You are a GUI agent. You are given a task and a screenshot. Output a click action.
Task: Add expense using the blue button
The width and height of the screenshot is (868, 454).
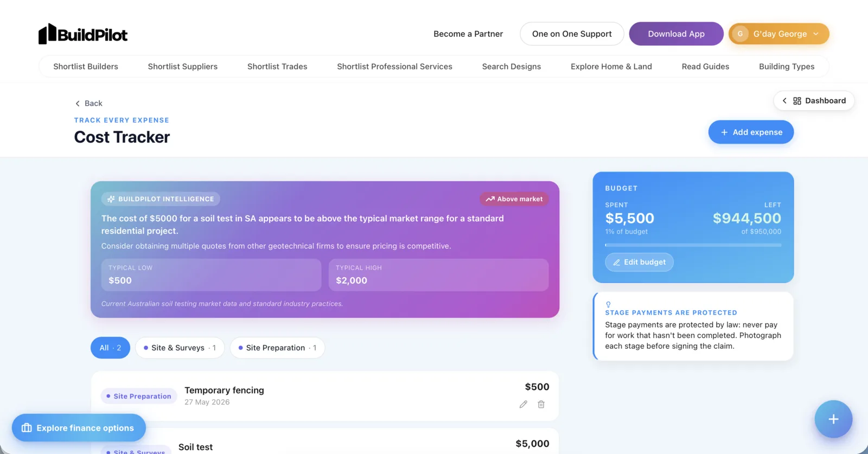point(751,132)
